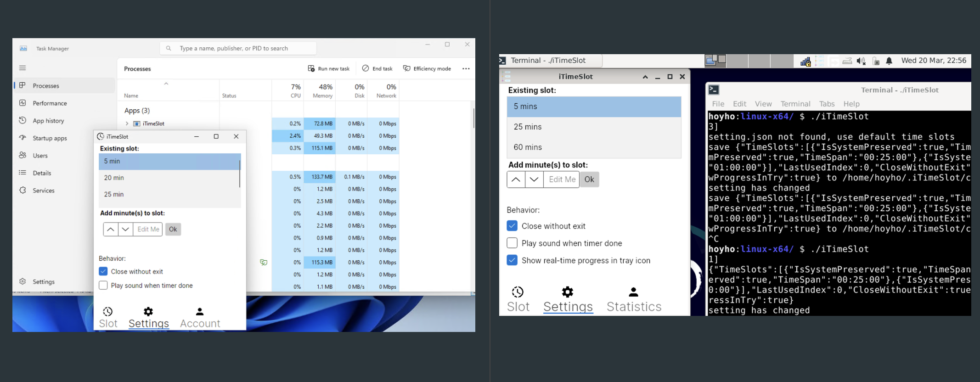Click Task Manager process list scrollbar
The height and width of the screenshot is (382, 980).
[x=473, y=118]
